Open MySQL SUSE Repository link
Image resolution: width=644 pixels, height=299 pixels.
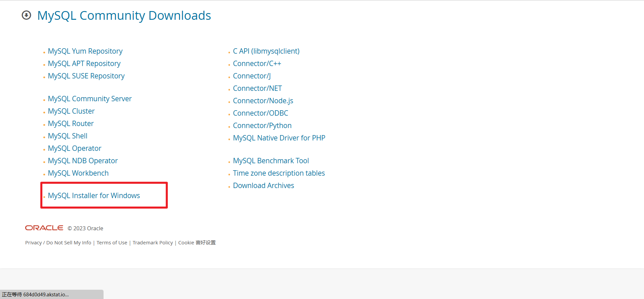(86, 76)
